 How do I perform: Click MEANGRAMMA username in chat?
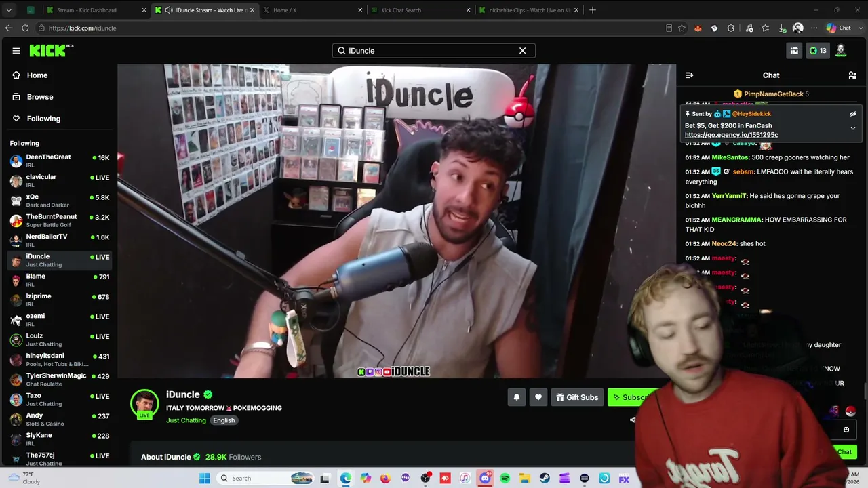(737, 220)
